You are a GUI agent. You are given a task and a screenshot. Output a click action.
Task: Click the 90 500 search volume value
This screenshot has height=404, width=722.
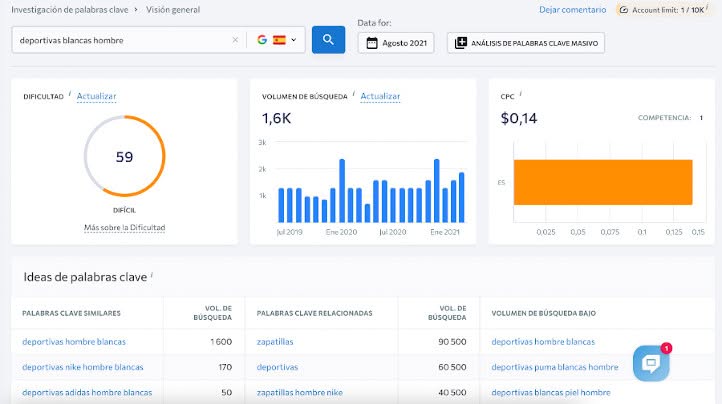[452, 342]
